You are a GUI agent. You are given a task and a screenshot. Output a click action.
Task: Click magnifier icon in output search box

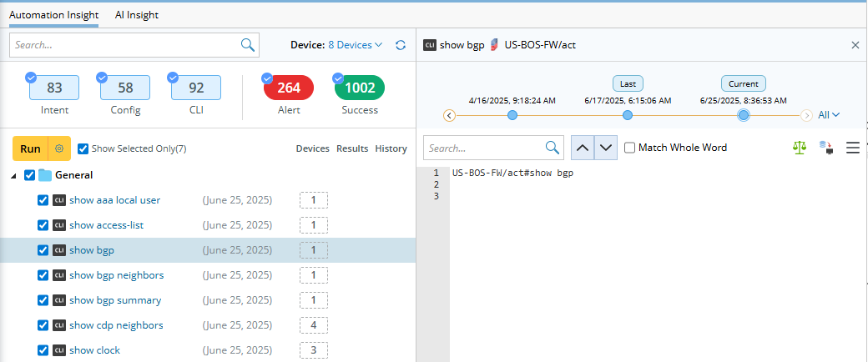pos(552,148)
